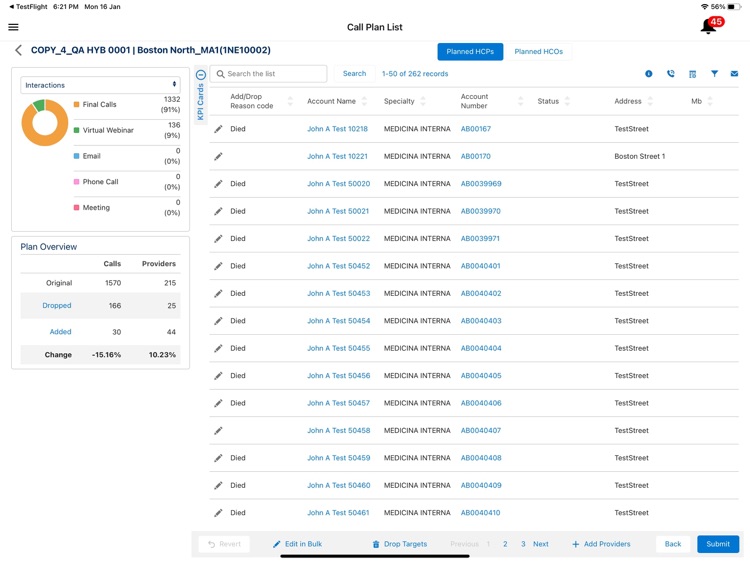Collapse the KPI Cards panel
The height and width of the screenshot is (562, 750).
click(201, 75)
